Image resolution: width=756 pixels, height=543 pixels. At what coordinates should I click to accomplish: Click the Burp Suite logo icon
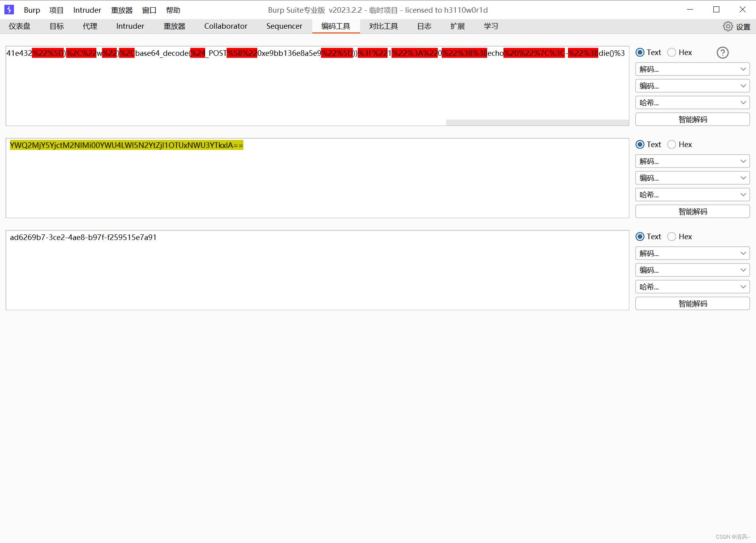pos(9,10)
